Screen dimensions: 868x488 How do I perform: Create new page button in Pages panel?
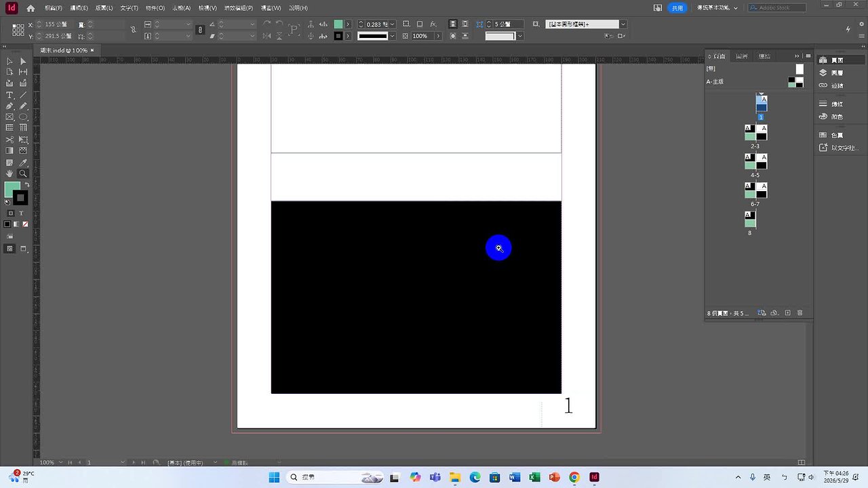point(787,313)
